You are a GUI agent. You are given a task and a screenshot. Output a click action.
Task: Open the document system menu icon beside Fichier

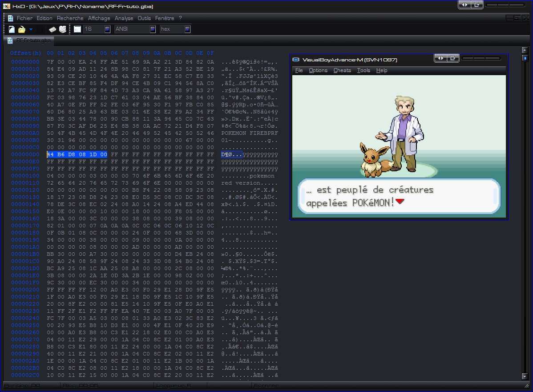pyautogui.click(x=11, y=18)
